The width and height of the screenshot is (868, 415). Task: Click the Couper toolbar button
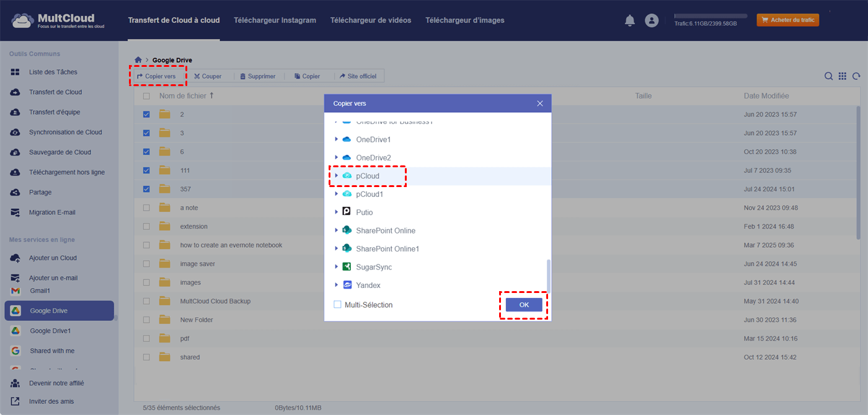coord(208,76)
